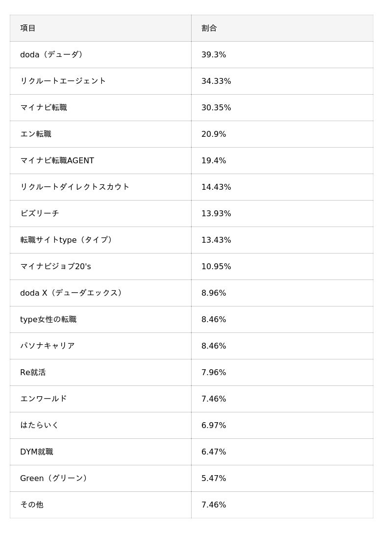Select the Green（グリーン） cell
This screenshot has width=392, height=533.
pos(55,479)
